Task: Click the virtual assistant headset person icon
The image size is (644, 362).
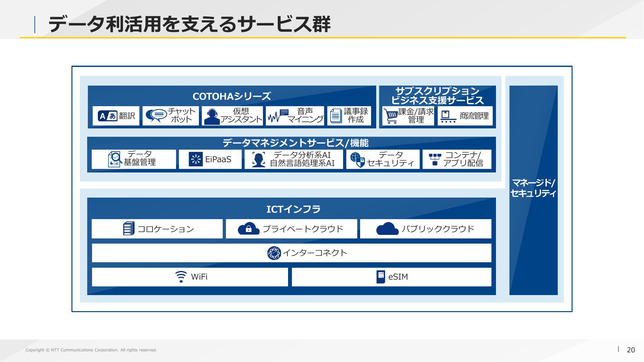Action: (212, 116)
